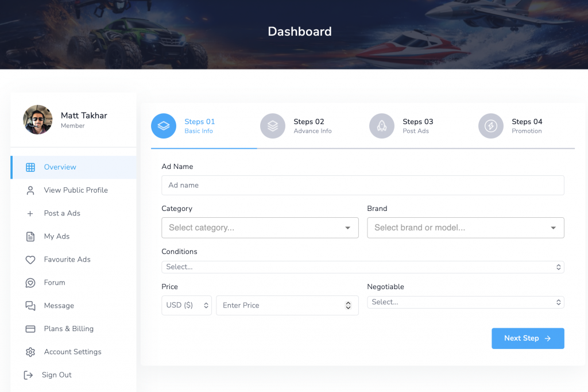This screenshot has width=588, height=392.
Task: Open the Select category dropdown
Action: (x=260, y=228)
